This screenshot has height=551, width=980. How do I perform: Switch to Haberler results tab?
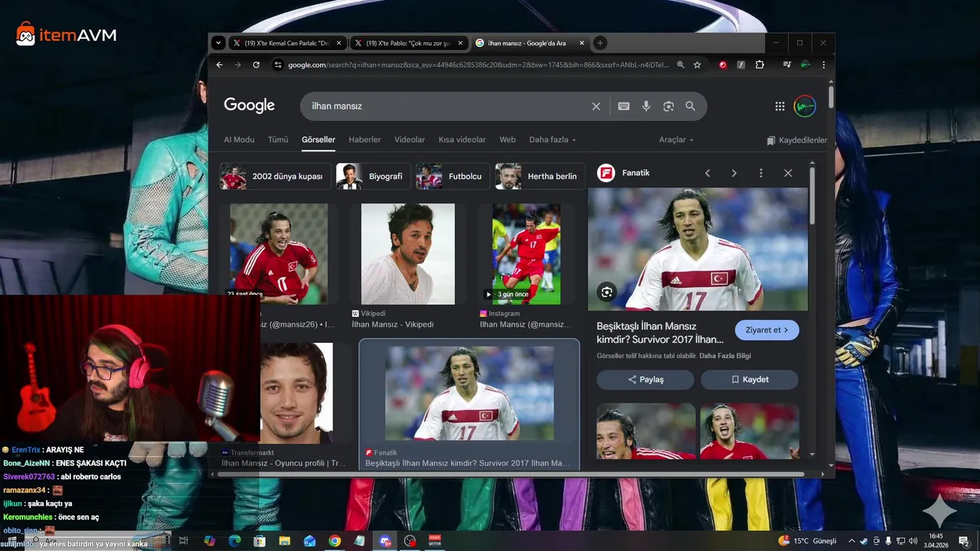point(364,140)
